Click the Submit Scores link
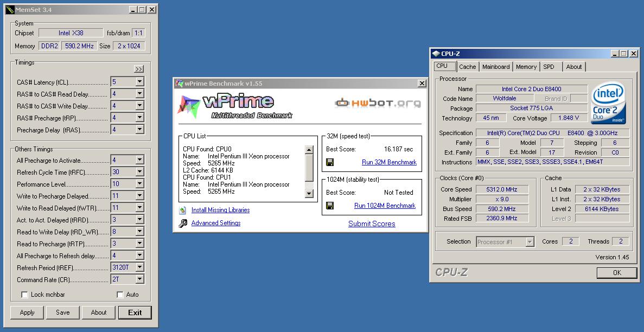Image resolution: width=644 pixels, height=332 pixels. pos(372,224)
